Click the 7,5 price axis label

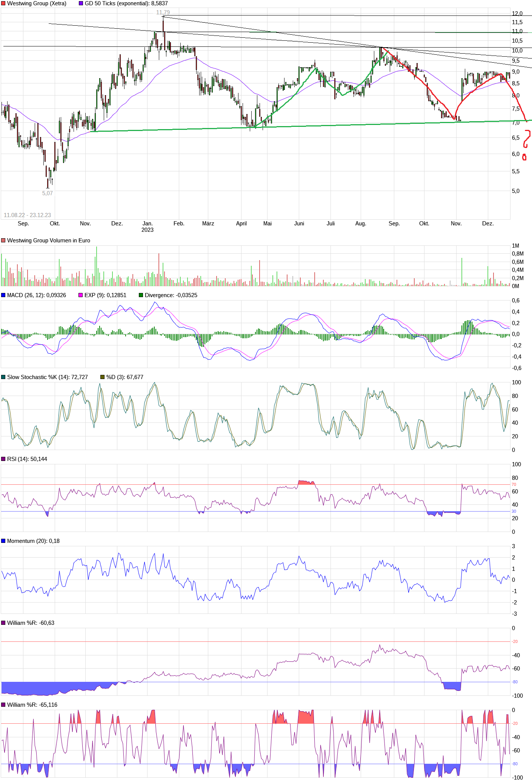(516, 109)
